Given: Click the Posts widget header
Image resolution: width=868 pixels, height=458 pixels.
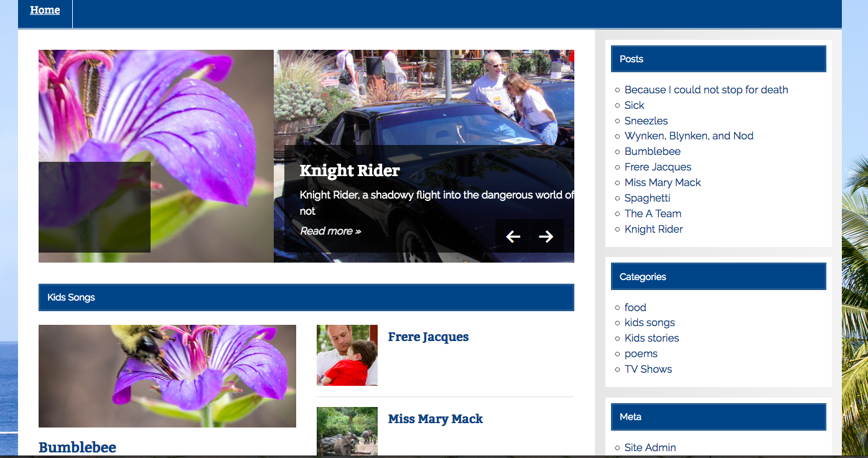Looking at the screenshot, I should (719, 59).
